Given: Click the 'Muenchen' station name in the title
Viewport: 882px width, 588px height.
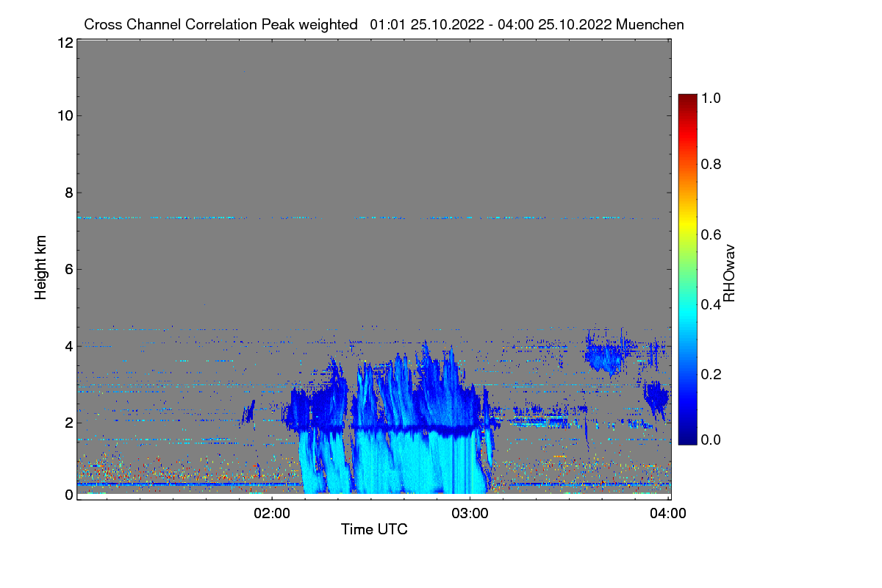Looking at the screenshot, I should (x=650, y=24).
